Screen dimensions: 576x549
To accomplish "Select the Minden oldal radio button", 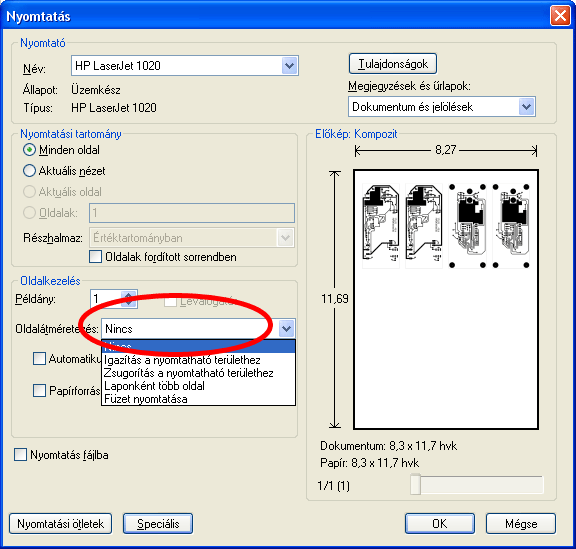I will [29, 150].
